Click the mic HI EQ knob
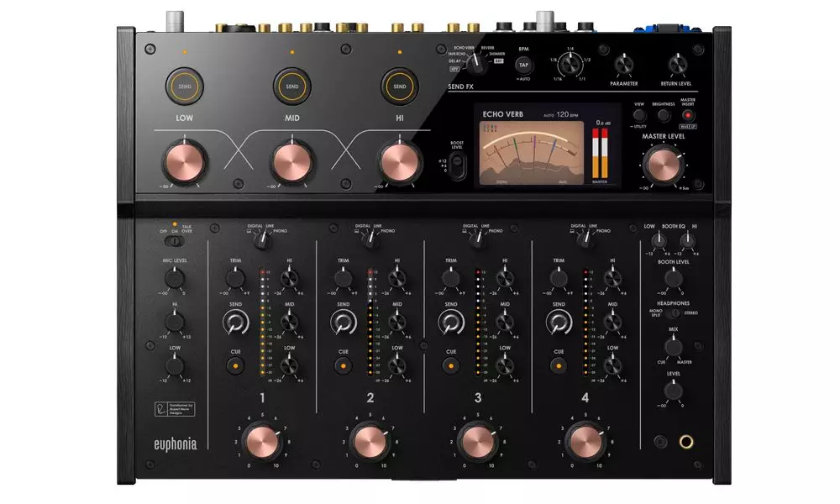 coord(174,323)
